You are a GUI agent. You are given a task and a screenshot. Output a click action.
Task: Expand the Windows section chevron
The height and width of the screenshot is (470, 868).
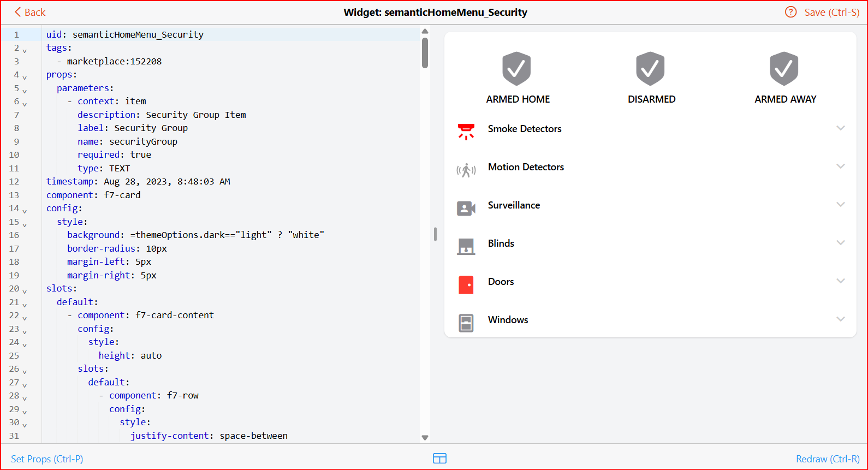(840, 319)
